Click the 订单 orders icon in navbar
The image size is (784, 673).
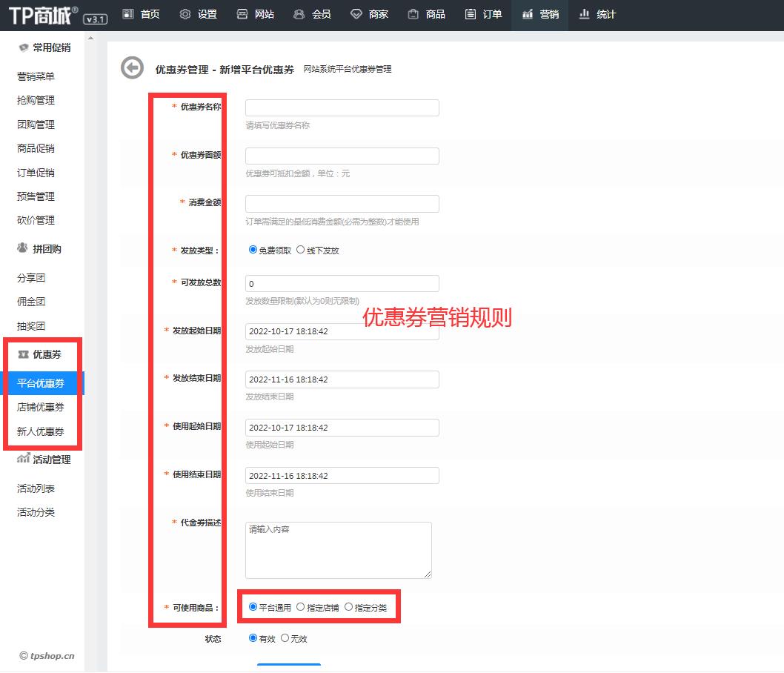[471, 14]
